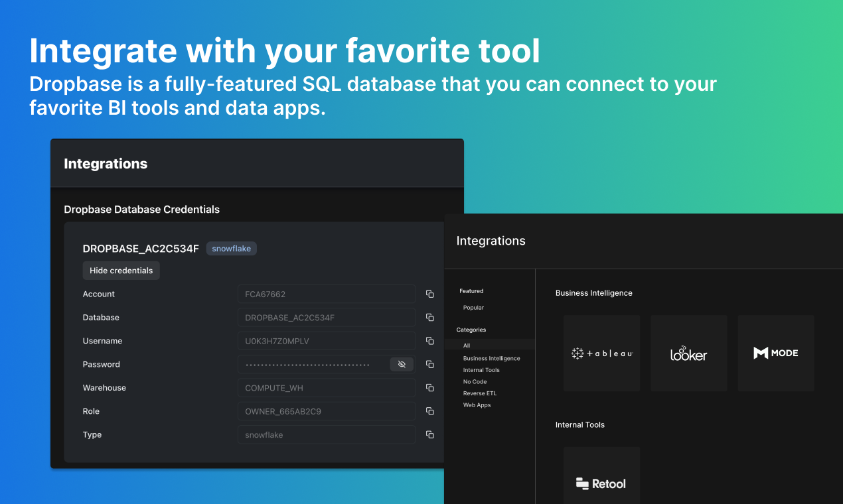Click the Type field snowflake

click(x=327, y=434)
